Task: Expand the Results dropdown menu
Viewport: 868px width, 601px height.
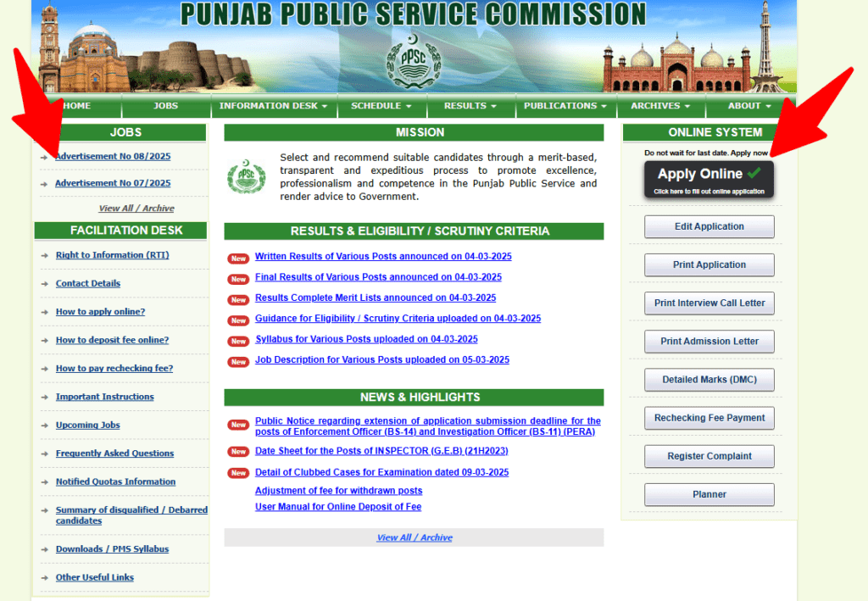Action: point(470,106)
